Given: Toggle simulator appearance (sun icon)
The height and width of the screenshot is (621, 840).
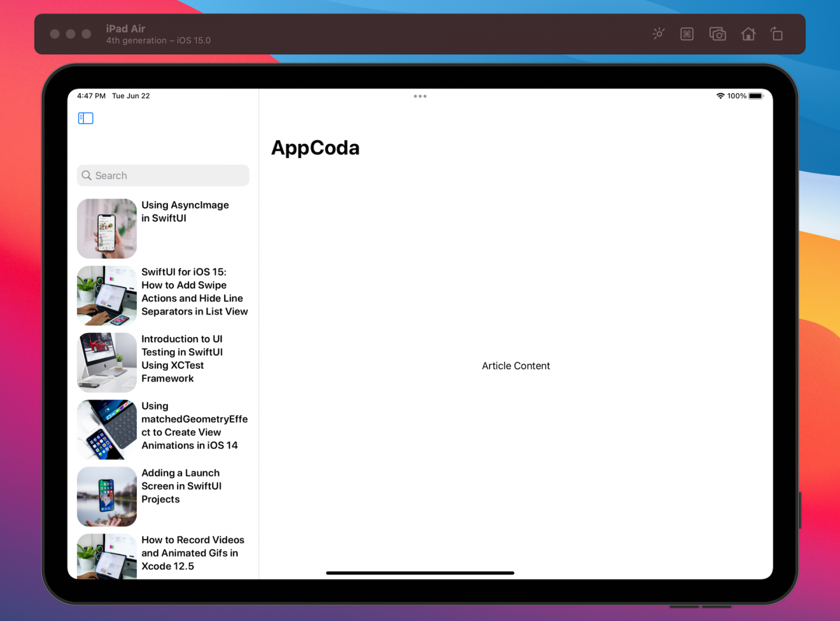Looking at the screenshot, I should tap(658, 34).
